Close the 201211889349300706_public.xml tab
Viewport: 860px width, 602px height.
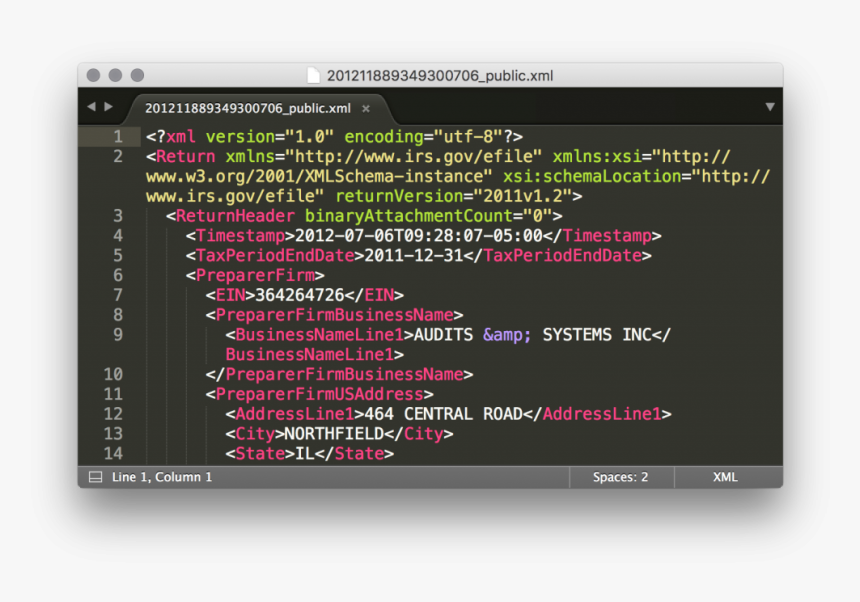(366, 109)
